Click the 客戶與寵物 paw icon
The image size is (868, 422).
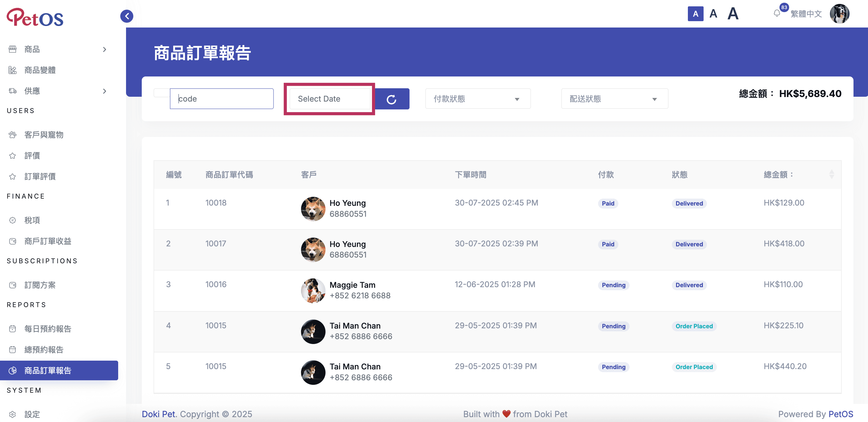[x=12, y=135]
